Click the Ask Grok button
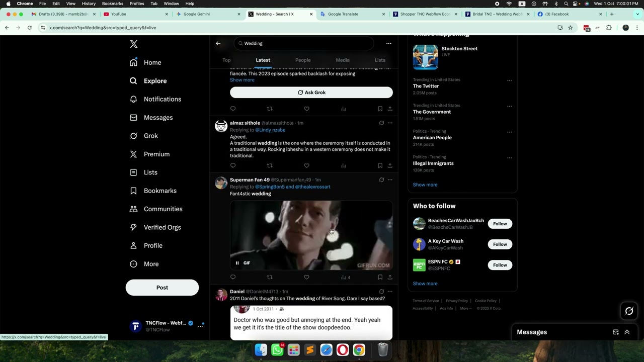Viewport: 644px width, 362px height. pos(311,93)
